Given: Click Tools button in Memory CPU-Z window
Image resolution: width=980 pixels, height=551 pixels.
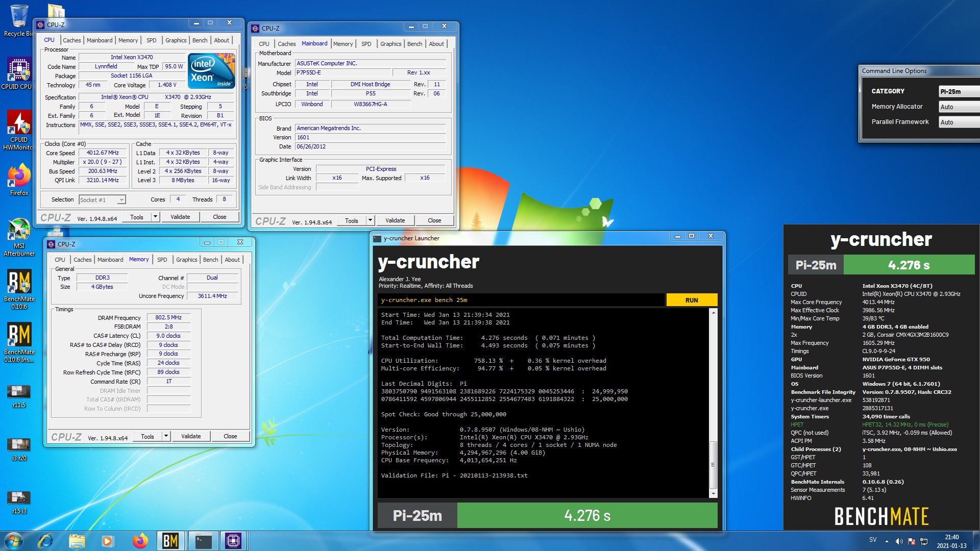Looking at the screenshot, I should (148, 436).
